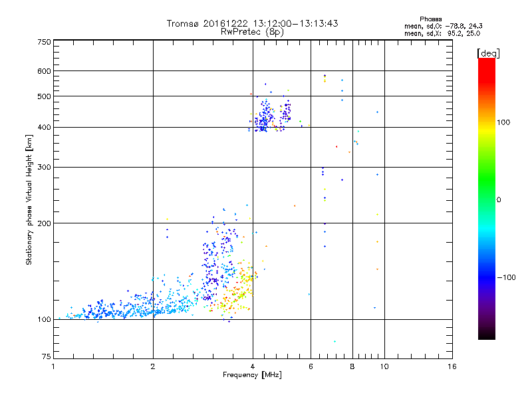Select 'mean, sd,O: -78.8, 24.3' text
The height and width of the screenshot is (399, 532).
coord(443,26)
